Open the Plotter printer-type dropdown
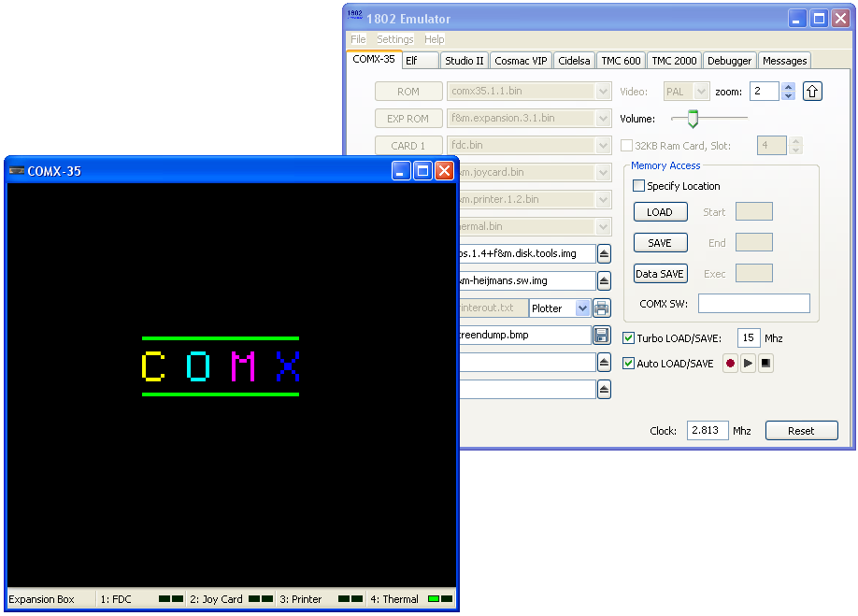Viewport: 858px width, 616px height. (583, 308)
